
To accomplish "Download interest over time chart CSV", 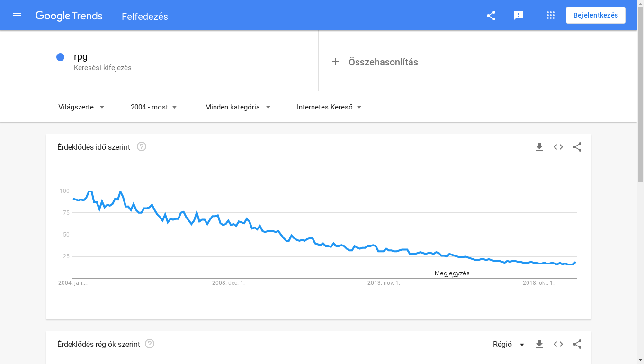I will tap(539, 147).
